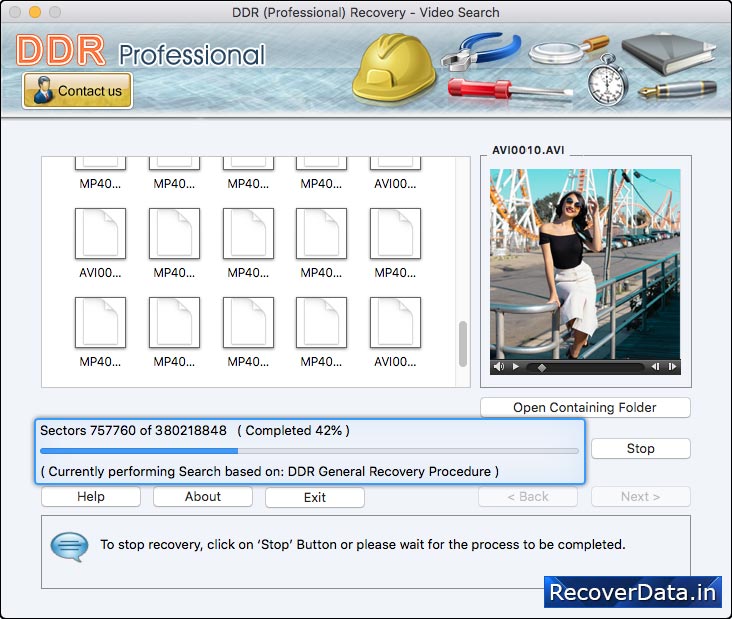
Task: Click the yellow minimize window button
Action: coord(35,12)
